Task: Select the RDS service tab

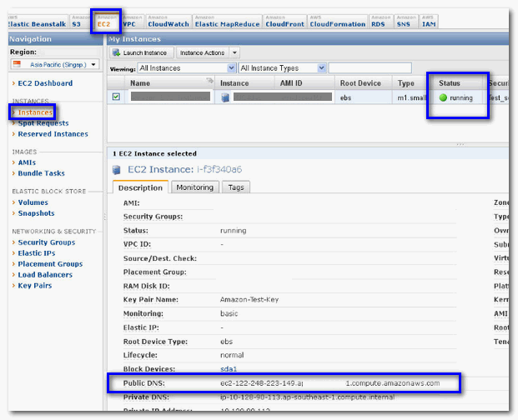Action: click(380, 22)
